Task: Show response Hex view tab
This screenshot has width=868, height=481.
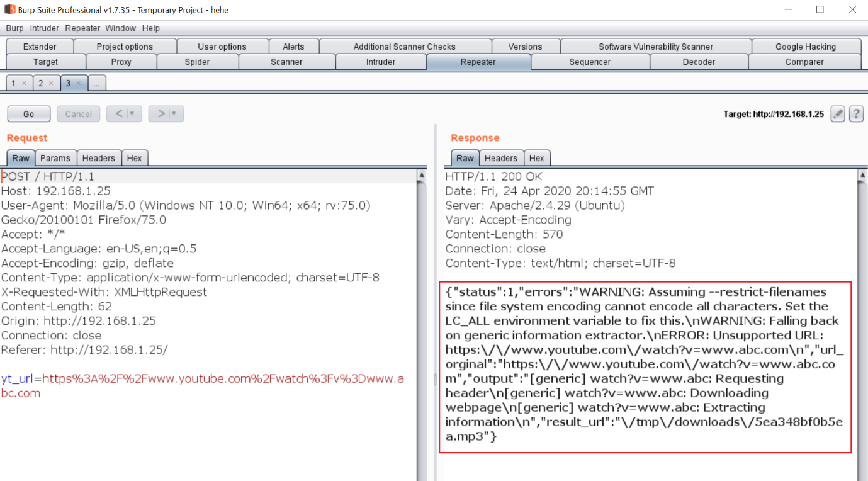Action: click(x=536, y=158)
